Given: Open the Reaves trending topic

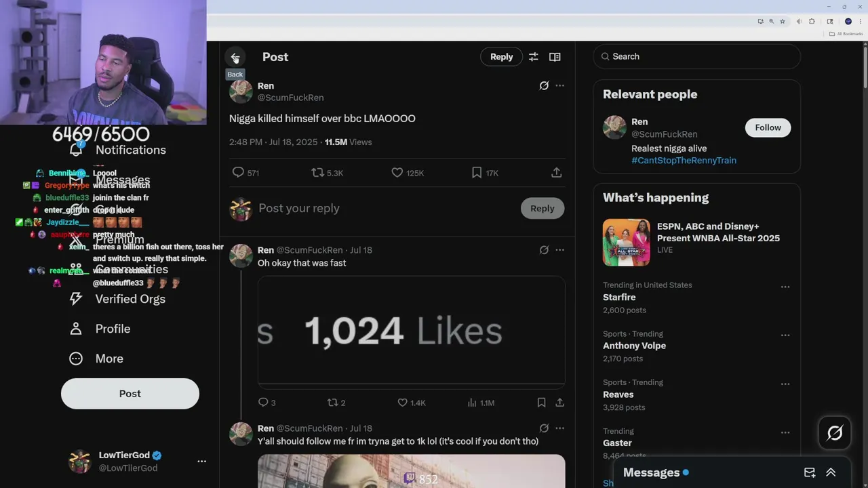Looking at the screenshot, I should (x=696, y=394).
